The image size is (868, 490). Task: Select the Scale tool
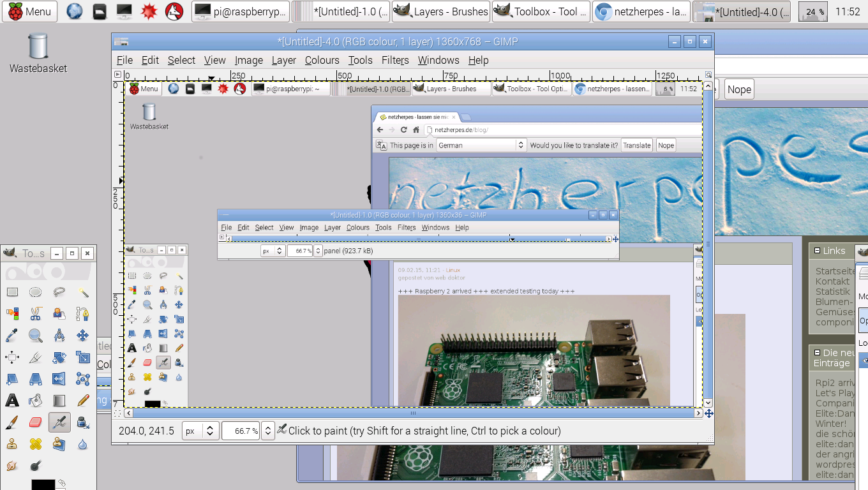[83, 357]
